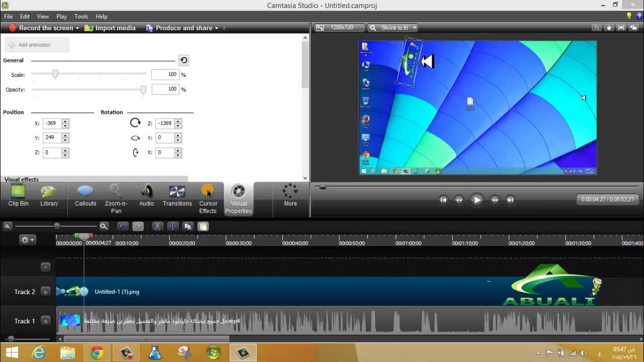Image resolution: width=644 pixels, height=362 pixels.
Task: Increase the Position Y value with its stepper
Action: coord(65,136)
